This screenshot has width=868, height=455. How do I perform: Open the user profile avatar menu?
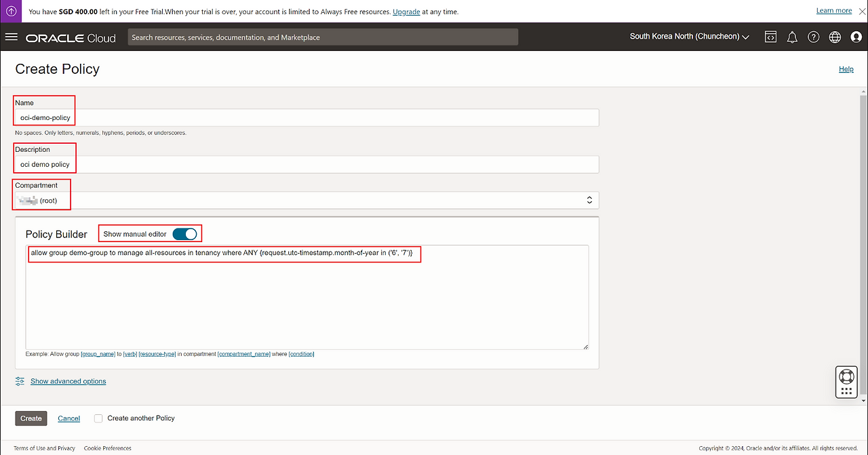pyautogui.click(x=856, y=37)
